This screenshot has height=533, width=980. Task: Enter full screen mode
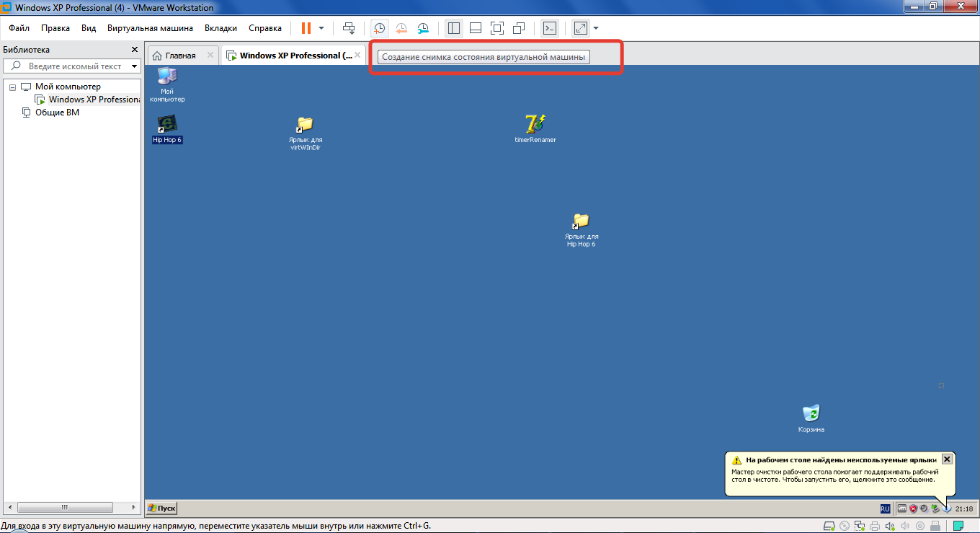click(497, 28)
